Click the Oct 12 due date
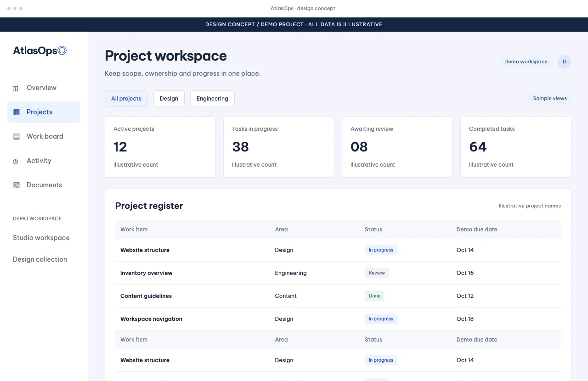 (465, 296)
